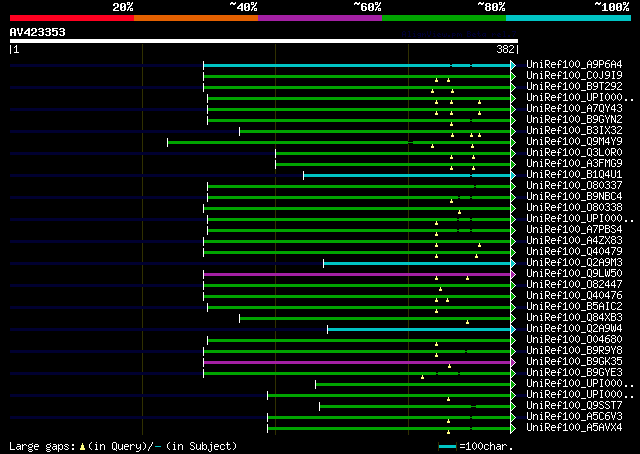This screenshot has width=640, height=454.
Task: Select the UniRef100_Q40479 label
Action: coord(574,252)
